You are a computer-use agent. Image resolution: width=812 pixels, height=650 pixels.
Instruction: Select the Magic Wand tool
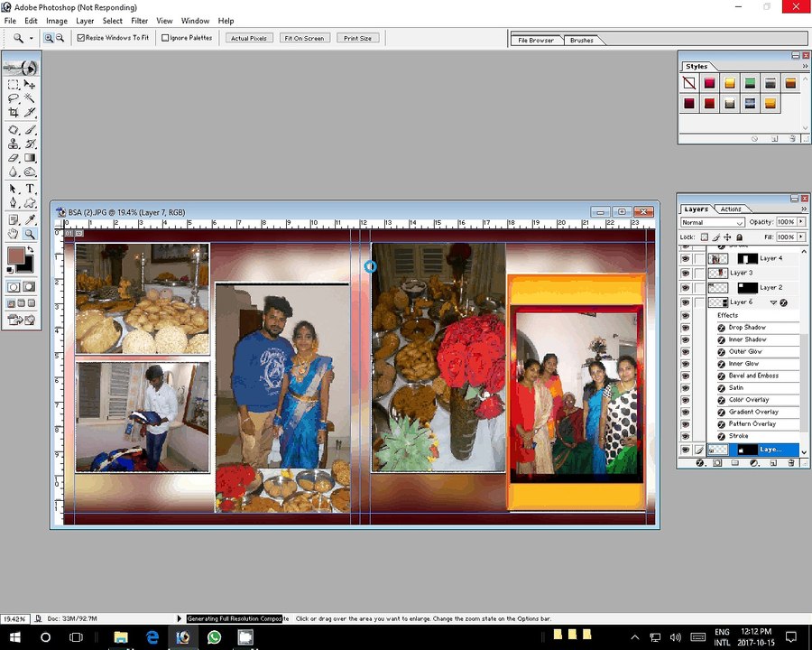click(30, 98)
